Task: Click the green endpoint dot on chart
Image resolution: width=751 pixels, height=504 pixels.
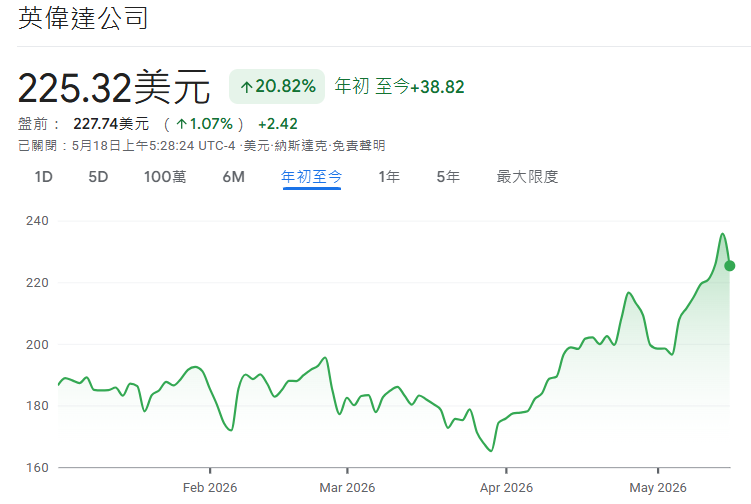Action: click(x=729, y=265)
